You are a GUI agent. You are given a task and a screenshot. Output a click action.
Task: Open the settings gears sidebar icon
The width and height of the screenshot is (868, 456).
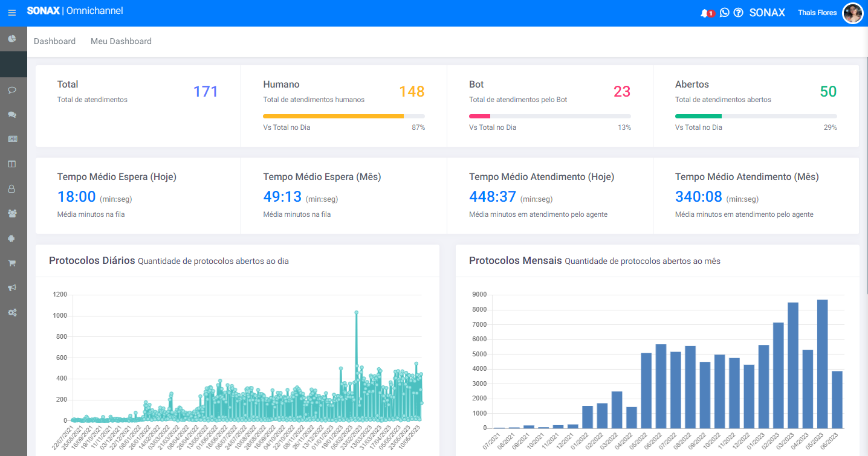12,312
